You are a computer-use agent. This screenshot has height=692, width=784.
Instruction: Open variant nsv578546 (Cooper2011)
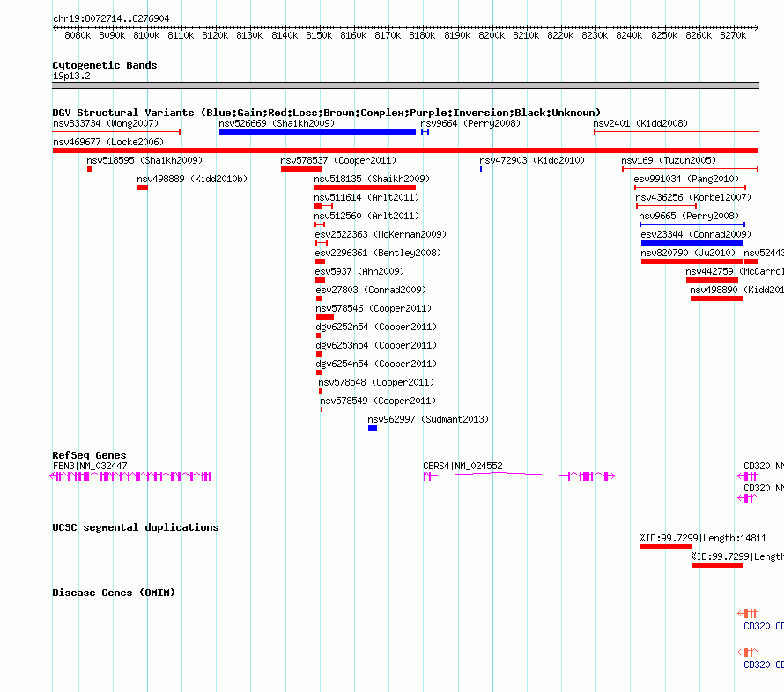coord(374,308)
